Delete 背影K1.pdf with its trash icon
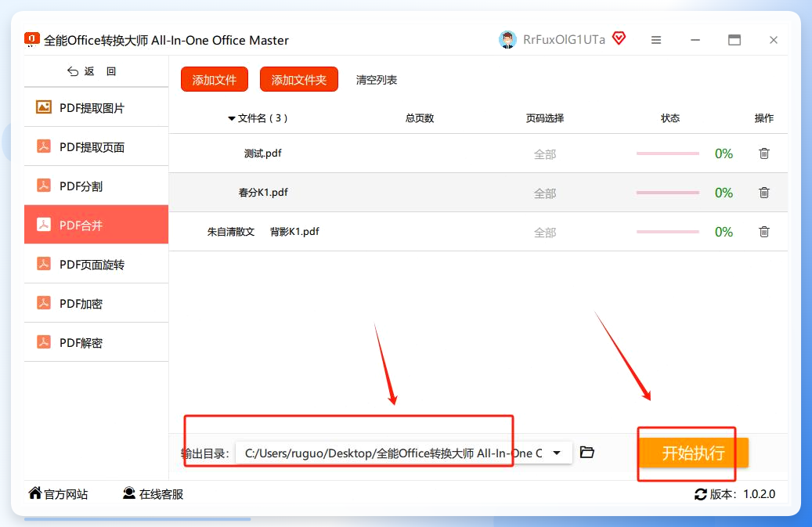 coord(763,232)
